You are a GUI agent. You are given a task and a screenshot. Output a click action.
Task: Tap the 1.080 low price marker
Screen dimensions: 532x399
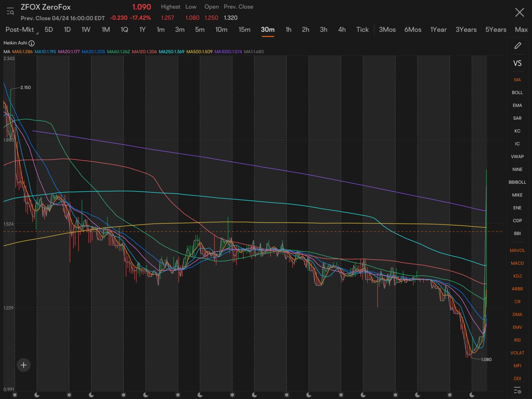click(486, 359)
